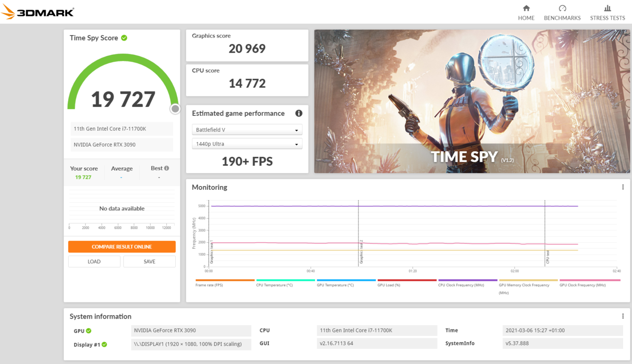Click the GPU validation checkmark

coord(89,331)
